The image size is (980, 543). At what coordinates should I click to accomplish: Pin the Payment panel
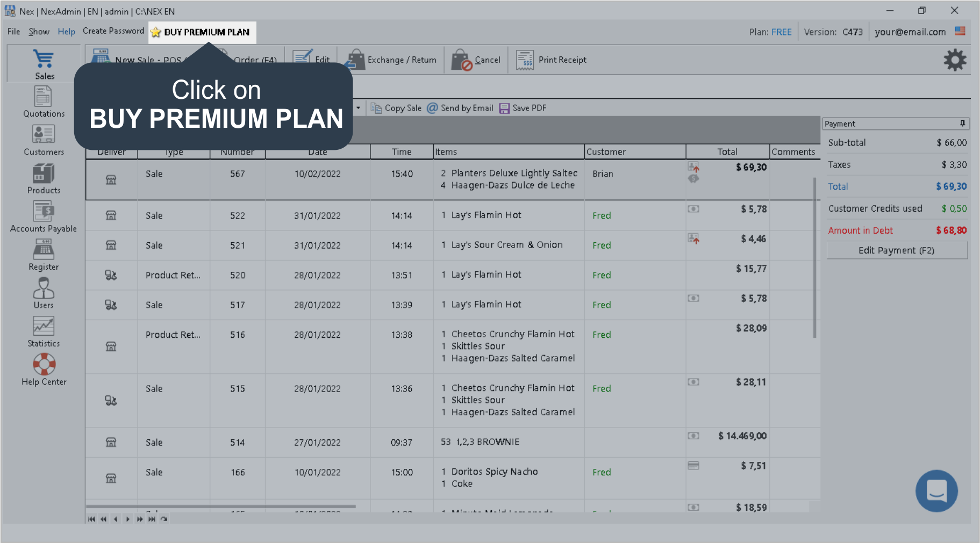click(962, 124)
